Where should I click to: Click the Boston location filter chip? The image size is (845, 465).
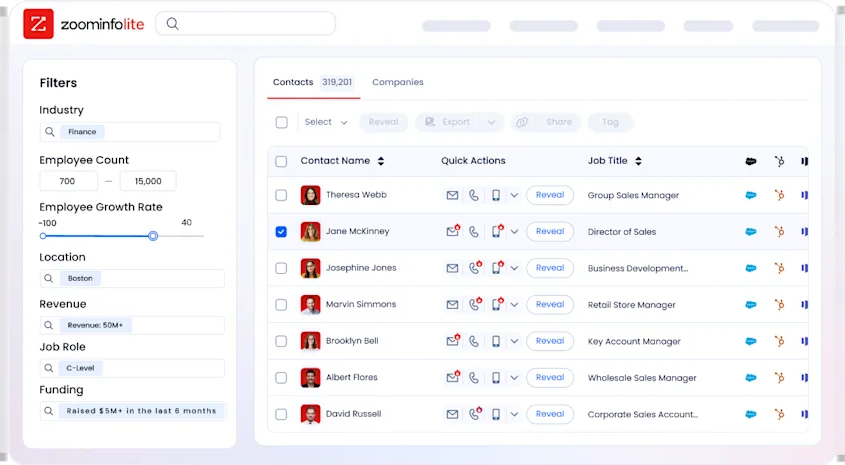pos(80,279)
